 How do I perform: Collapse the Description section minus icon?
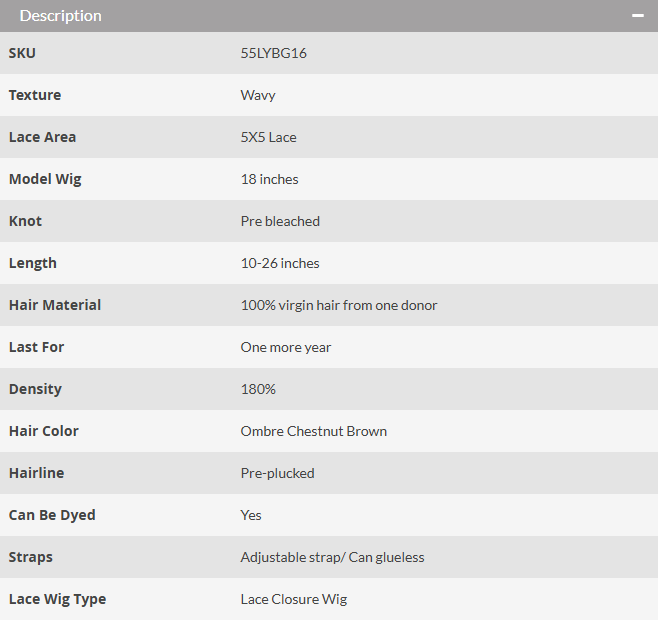tap(637, 16)
